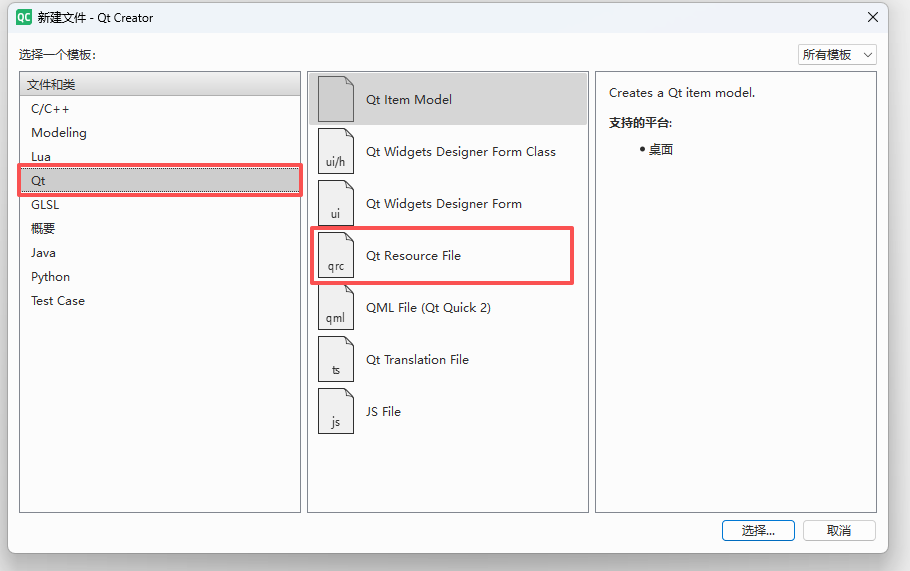
Task: Select the C/C++ category
Action: tap(160, 109)
